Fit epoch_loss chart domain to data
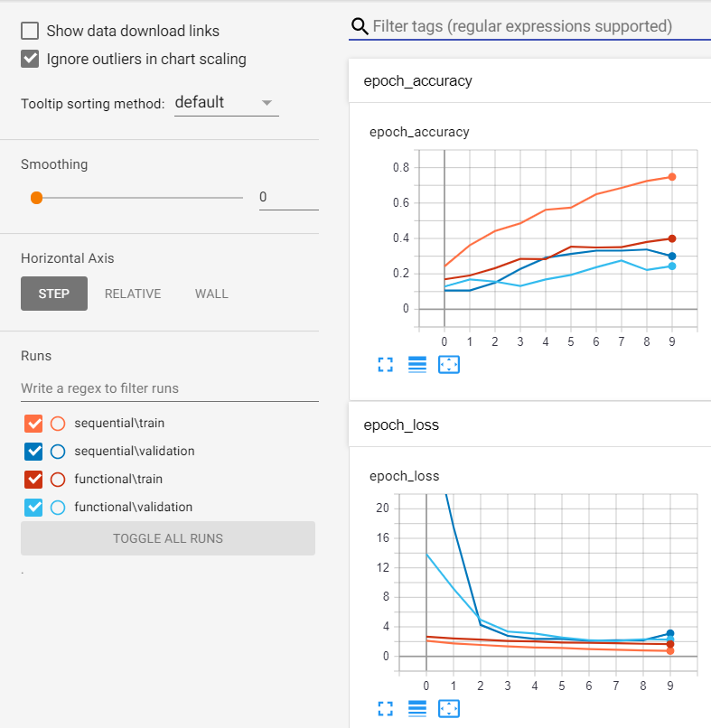This screenshot has height=728, width=711. pyautogui.click(x=448, y=708)
